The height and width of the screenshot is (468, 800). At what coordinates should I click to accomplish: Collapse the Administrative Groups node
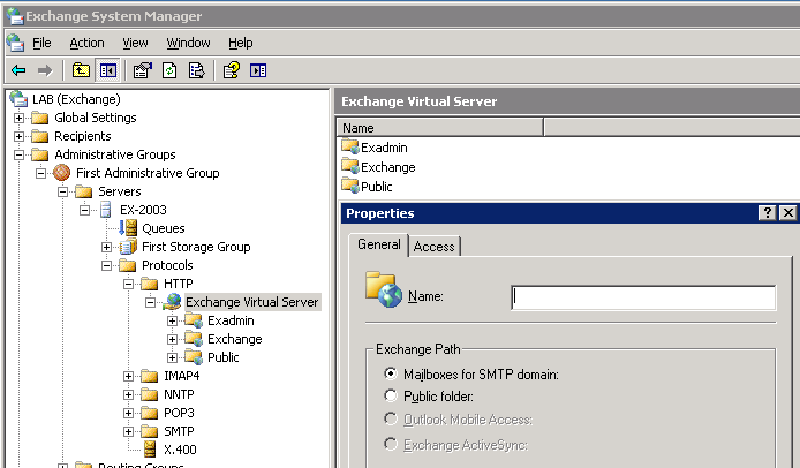19,155
